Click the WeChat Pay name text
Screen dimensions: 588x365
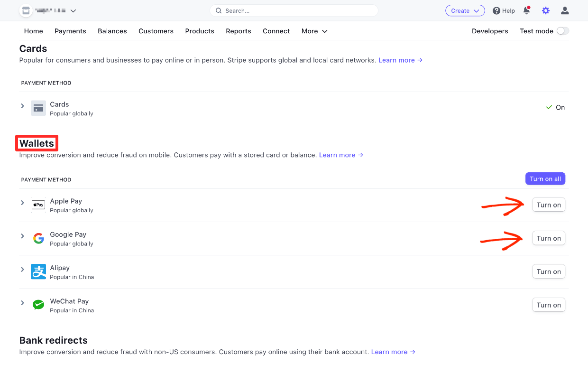tap(69, 301)
